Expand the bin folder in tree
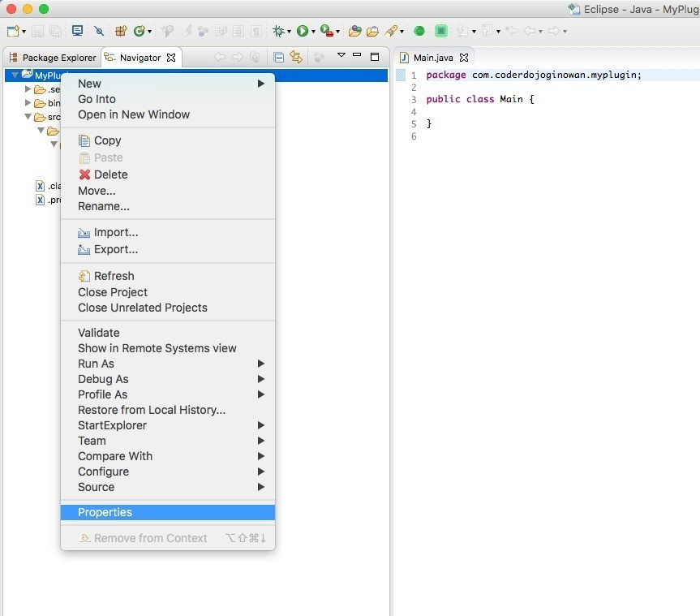This screenshot has height=616, width=700. point(28,103)
